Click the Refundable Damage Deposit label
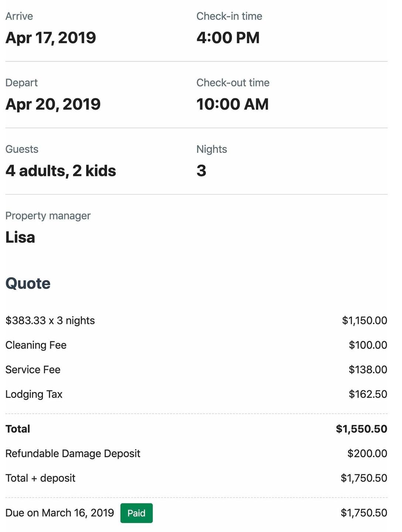This screenshot has width=402, height=532. 73,453
